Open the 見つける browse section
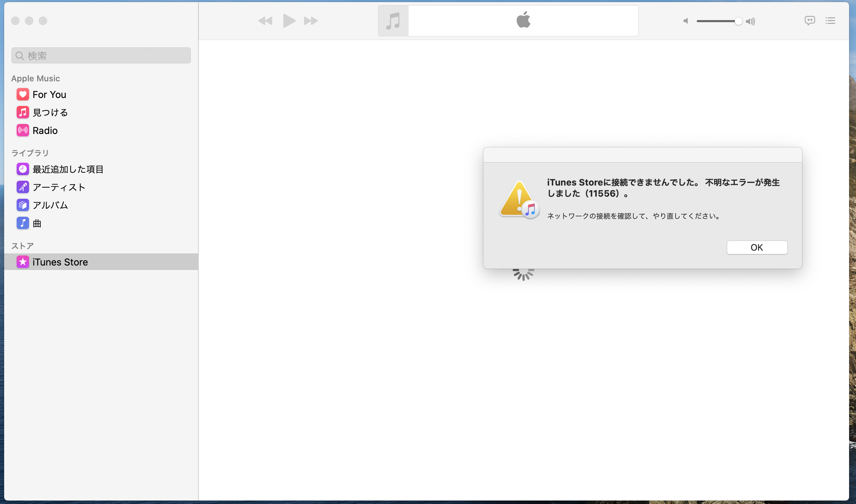 point(50,112)
